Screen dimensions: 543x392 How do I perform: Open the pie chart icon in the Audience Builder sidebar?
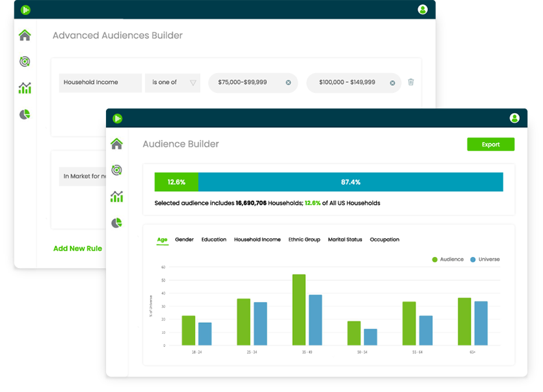(x=116, y=223)
